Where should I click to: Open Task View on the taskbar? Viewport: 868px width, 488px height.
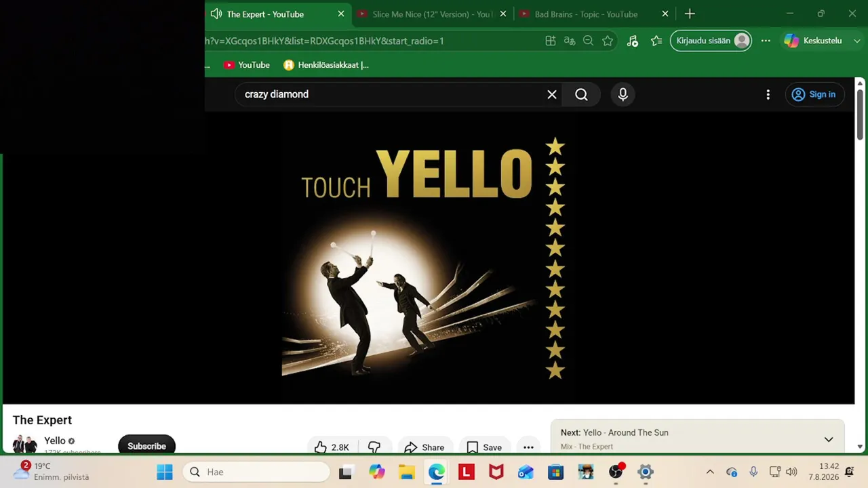(347, 472)
